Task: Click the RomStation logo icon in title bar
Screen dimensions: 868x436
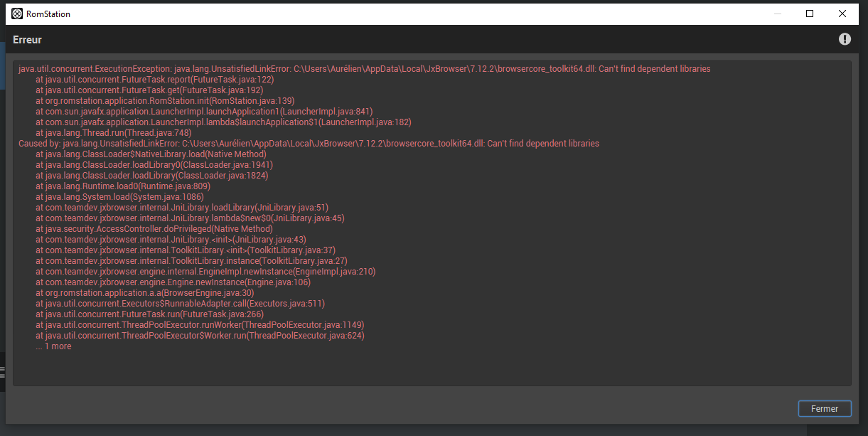Action: point(17,14)
